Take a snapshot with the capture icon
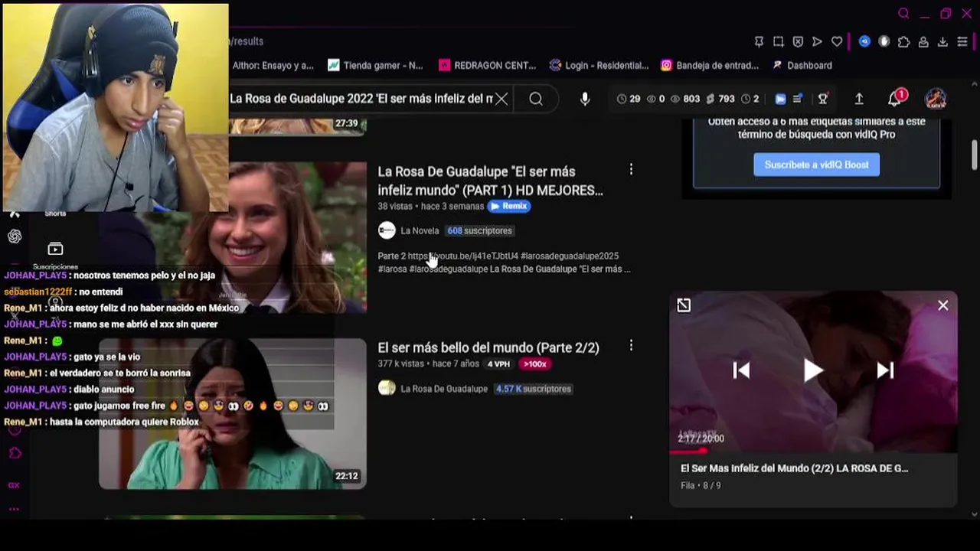The width and height of the screenshot is (980, 551). tap(779, 41)
